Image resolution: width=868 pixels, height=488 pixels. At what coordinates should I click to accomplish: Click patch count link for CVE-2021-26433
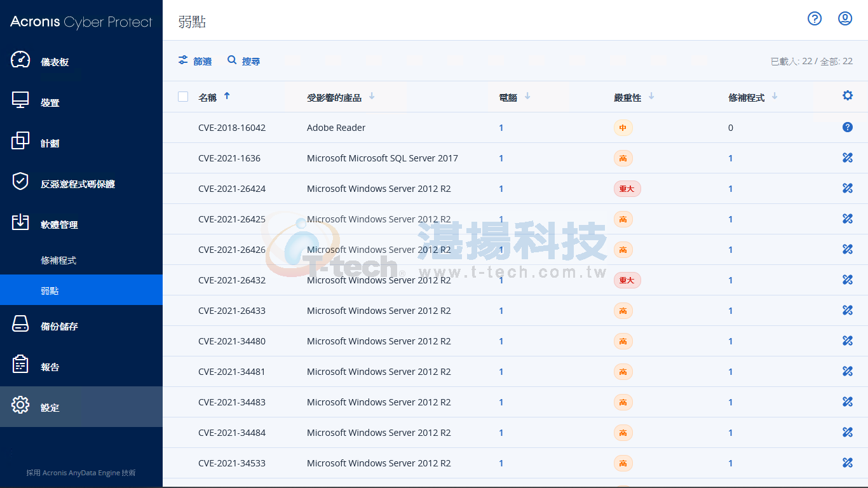click(x=731, y=311)
